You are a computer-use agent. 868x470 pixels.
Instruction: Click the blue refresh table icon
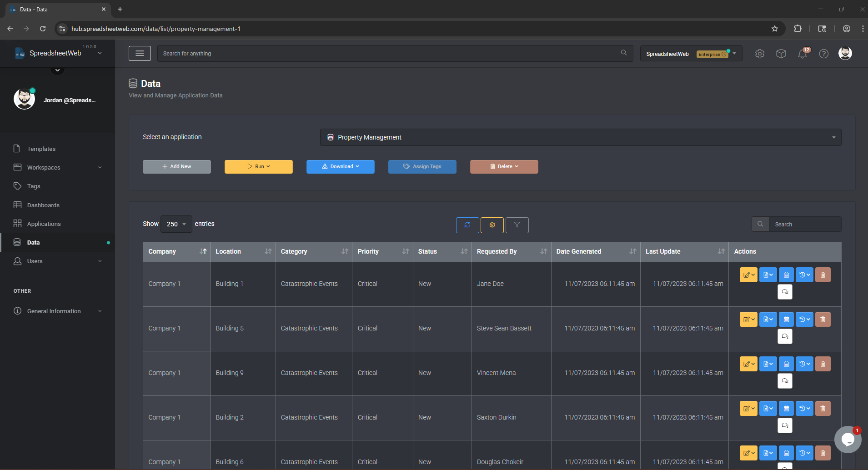pos(467,225)
